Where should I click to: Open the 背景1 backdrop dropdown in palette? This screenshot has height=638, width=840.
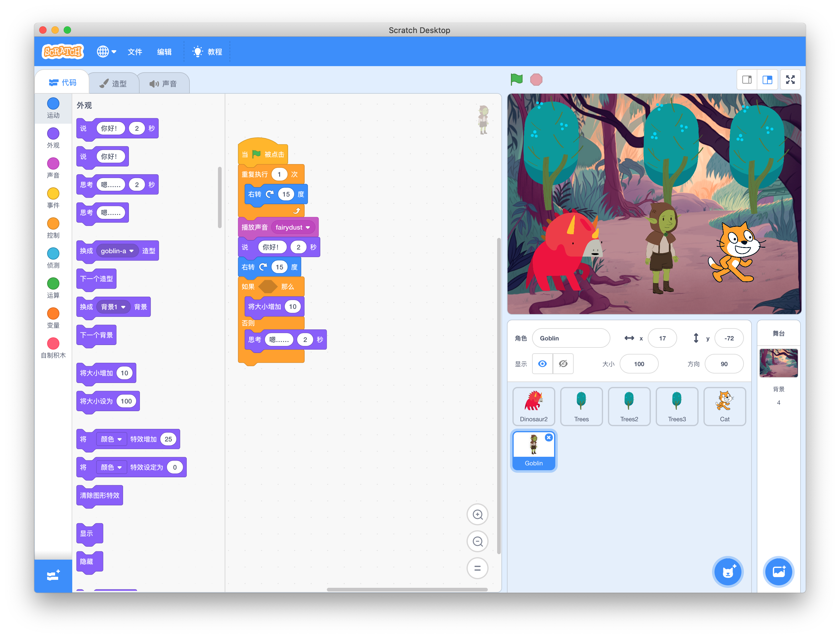pos(113,307)
